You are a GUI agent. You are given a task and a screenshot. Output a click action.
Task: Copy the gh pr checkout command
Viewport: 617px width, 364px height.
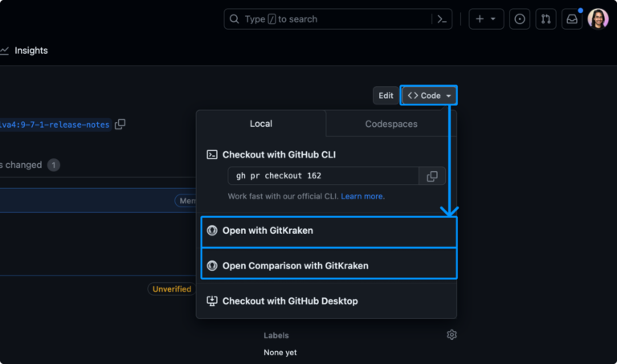tap(432, 176)
